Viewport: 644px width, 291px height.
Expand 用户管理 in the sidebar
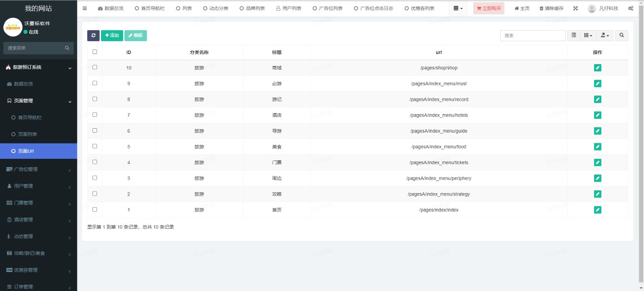(39, 186)
